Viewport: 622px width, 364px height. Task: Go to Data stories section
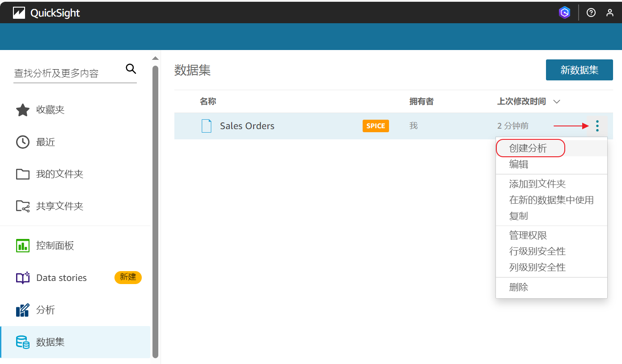coord(61,278)
